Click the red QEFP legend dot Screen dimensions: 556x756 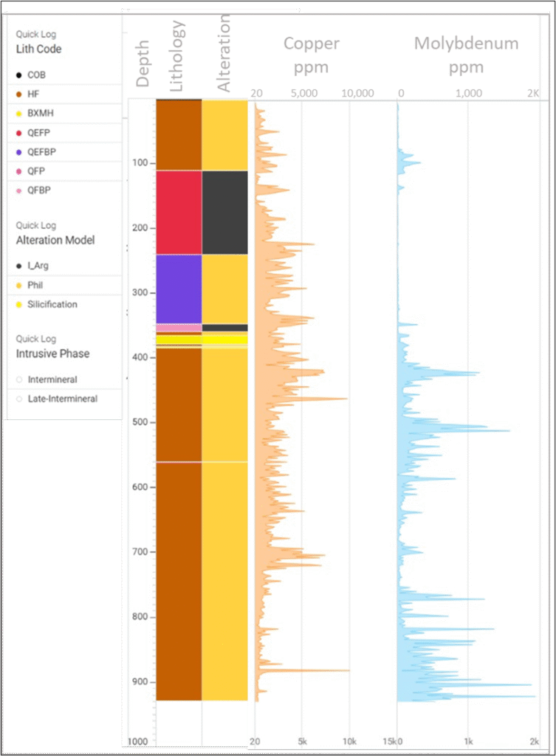(18, 133)
